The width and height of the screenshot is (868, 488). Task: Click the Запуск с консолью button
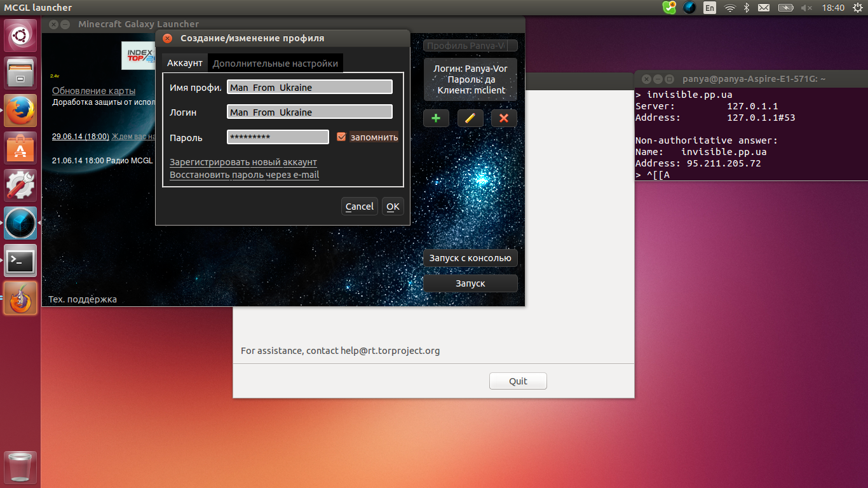coord(470,258)
